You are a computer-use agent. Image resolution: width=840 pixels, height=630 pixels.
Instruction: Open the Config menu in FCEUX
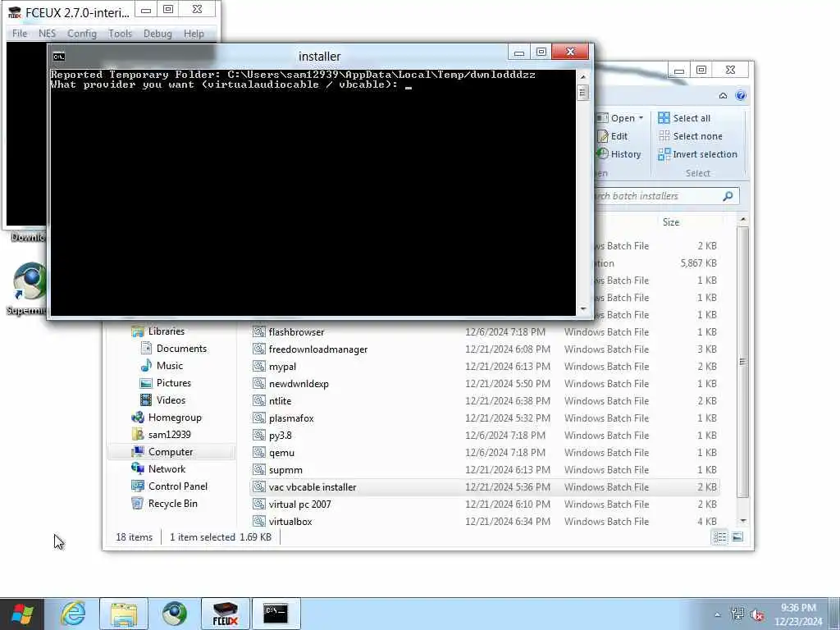(82, 33)
